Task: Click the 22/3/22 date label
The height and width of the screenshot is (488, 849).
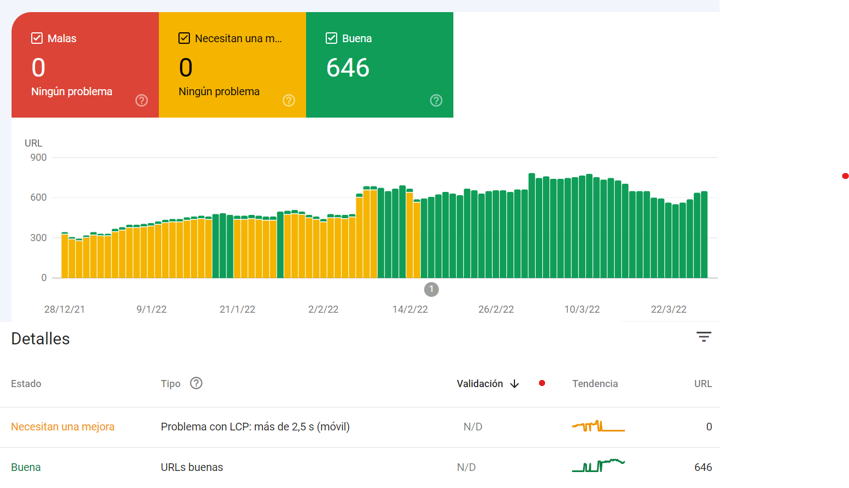Action: coord(669,309)
